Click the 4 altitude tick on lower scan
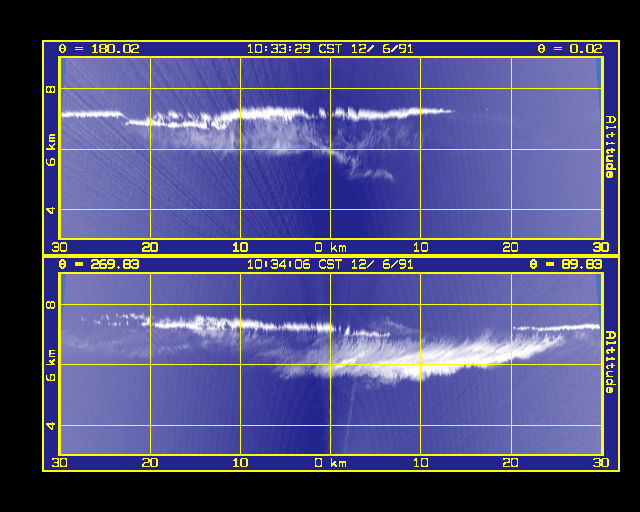640x512 pixels. pos(51,426)
